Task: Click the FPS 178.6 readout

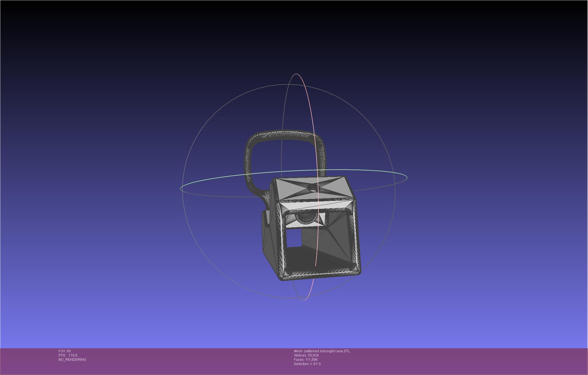Action: pyautogui.click(x=68, y=355)
